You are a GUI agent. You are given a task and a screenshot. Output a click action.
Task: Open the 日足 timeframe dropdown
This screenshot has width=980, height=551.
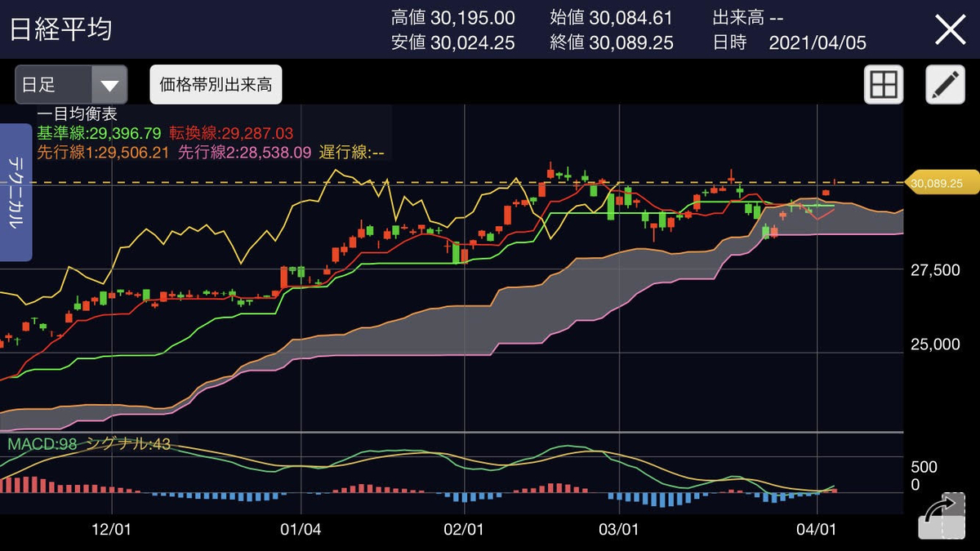click(72, 85)
